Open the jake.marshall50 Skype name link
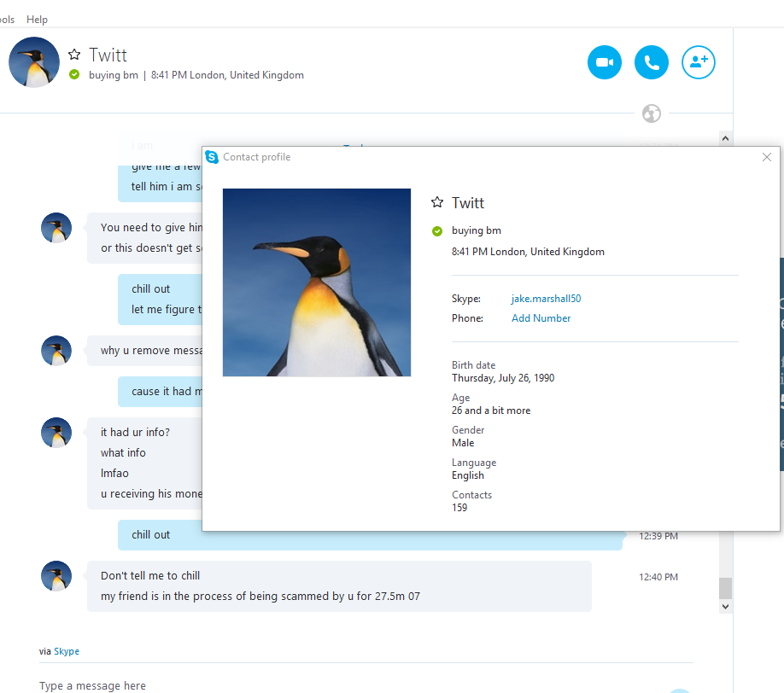This screenshot has height=693, width=784. (546, 299)
